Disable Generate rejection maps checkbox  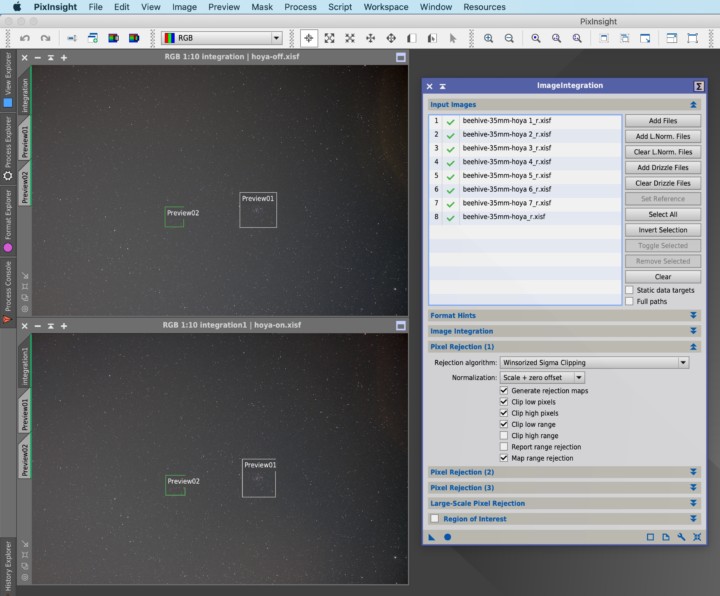pos(504,390)
